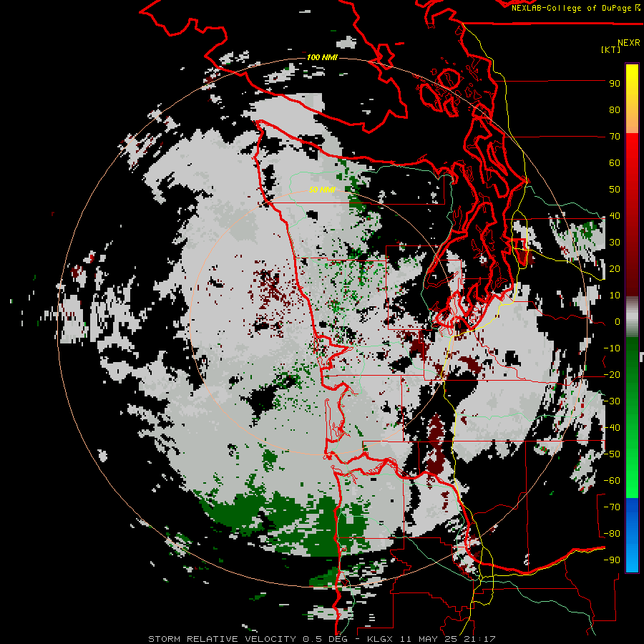Click the 50 NMI range ring label
The width and height of the screenshot is (644, 644).
322,190
